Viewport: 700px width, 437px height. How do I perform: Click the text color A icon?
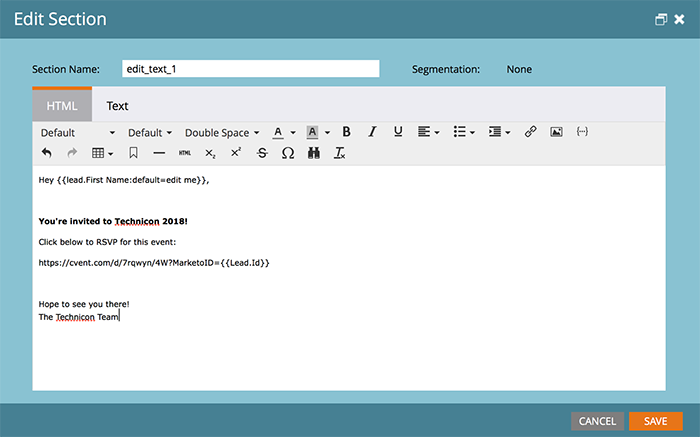click(278, 133)
